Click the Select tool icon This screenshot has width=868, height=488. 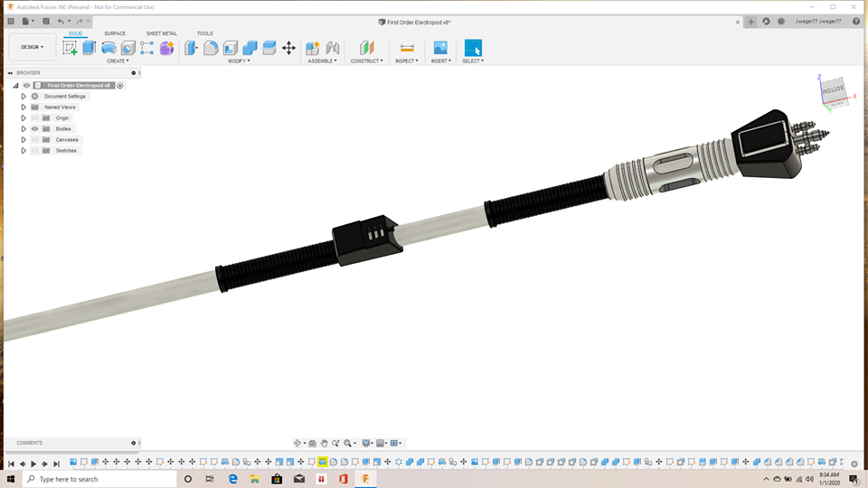pyautogui.click(x=473, y=48)
